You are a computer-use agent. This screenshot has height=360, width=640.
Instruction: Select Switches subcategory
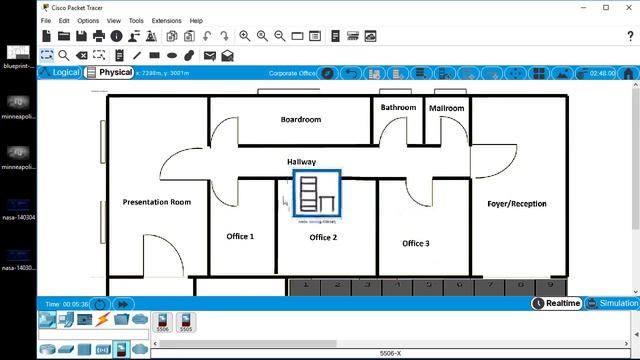tap(66, 350)
